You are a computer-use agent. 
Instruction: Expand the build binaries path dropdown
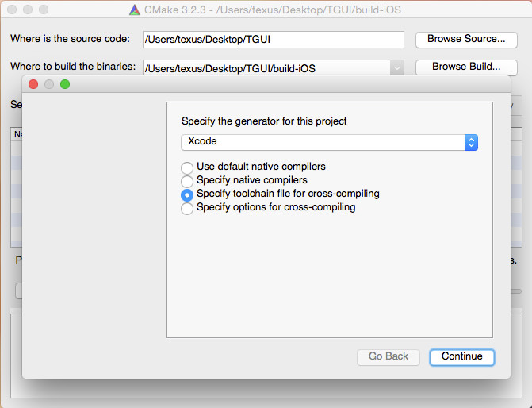click(397, 68)
